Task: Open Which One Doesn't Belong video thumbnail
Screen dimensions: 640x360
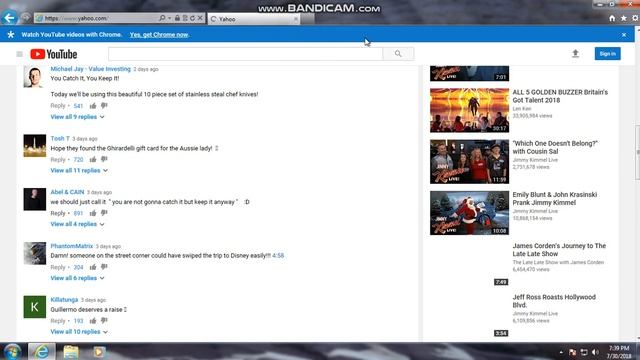Action: pyautogui.click(x=469, y=162)
